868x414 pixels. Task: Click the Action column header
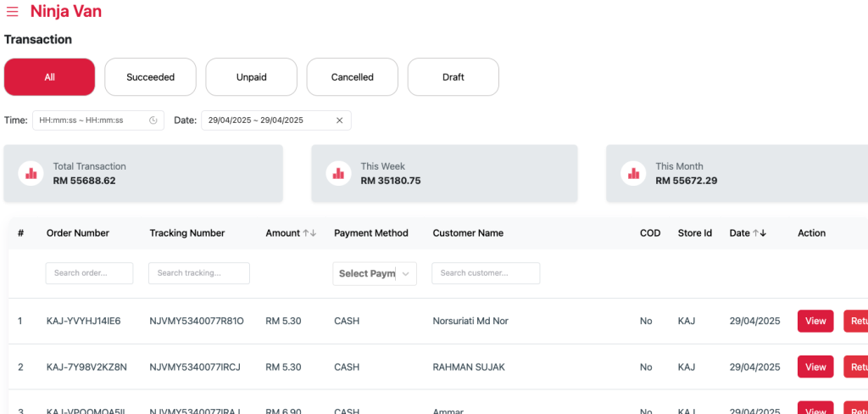pos(811,233)
